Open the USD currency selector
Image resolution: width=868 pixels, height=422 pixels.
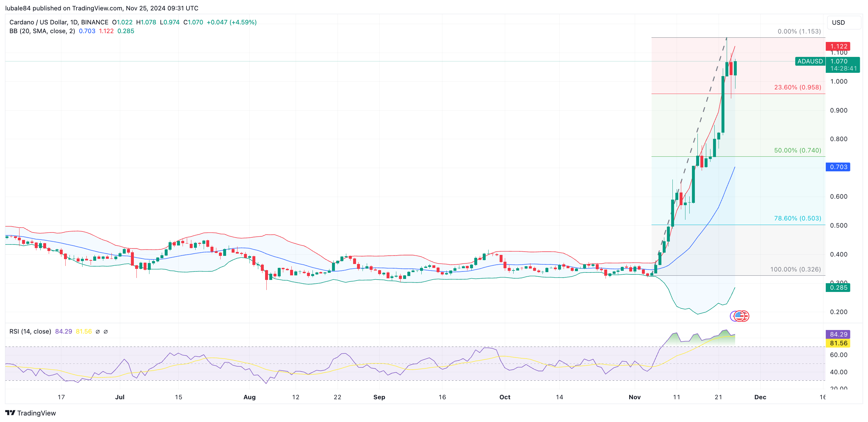[843, 23]
